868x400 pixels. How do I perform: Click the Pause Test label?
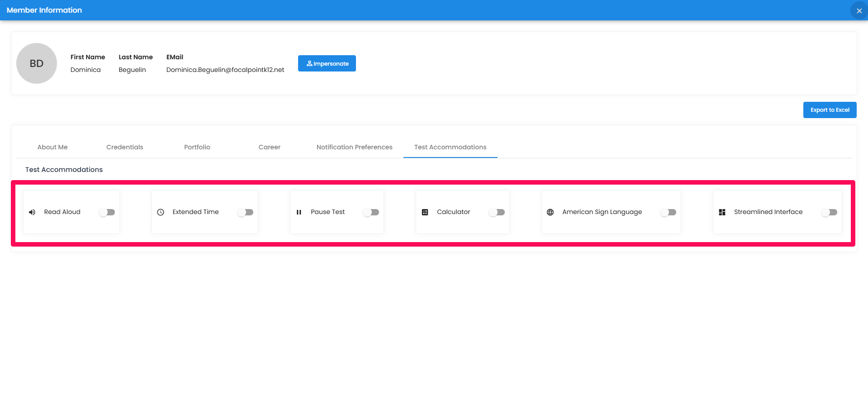point(328,212)
